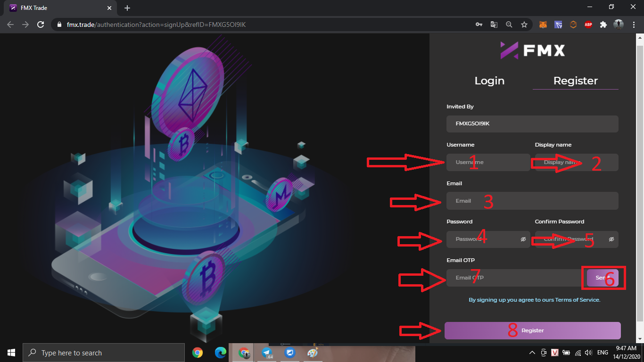Click the volume icon in system tray
The height and width of the screenshot is (362, 644).
pos(588,353)
